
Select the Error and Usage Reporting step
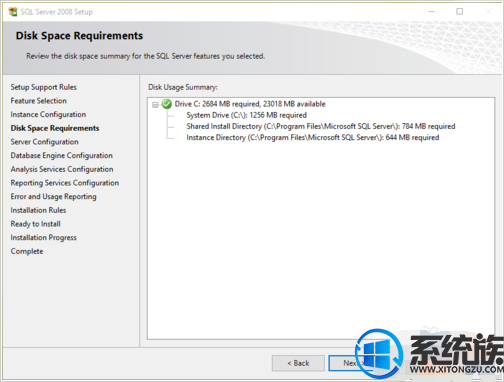point(53,196)
